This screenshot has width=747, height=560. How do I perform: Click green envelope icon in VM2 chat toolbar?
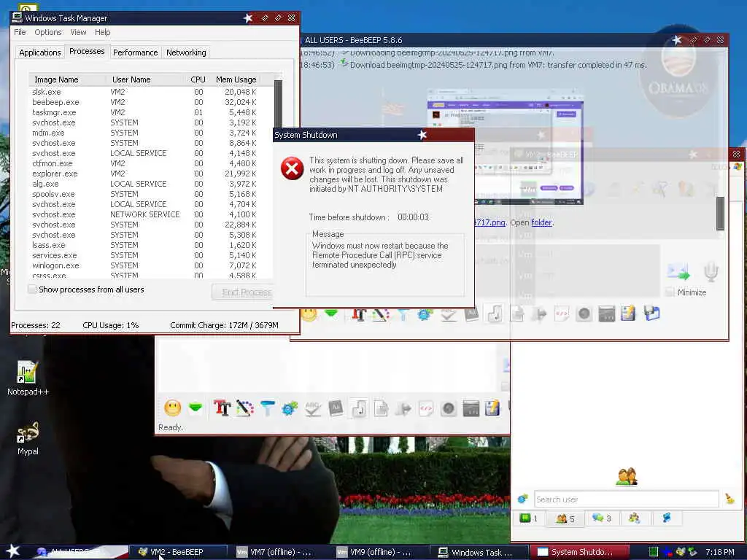pyautogui.click(x=196, y=408)
